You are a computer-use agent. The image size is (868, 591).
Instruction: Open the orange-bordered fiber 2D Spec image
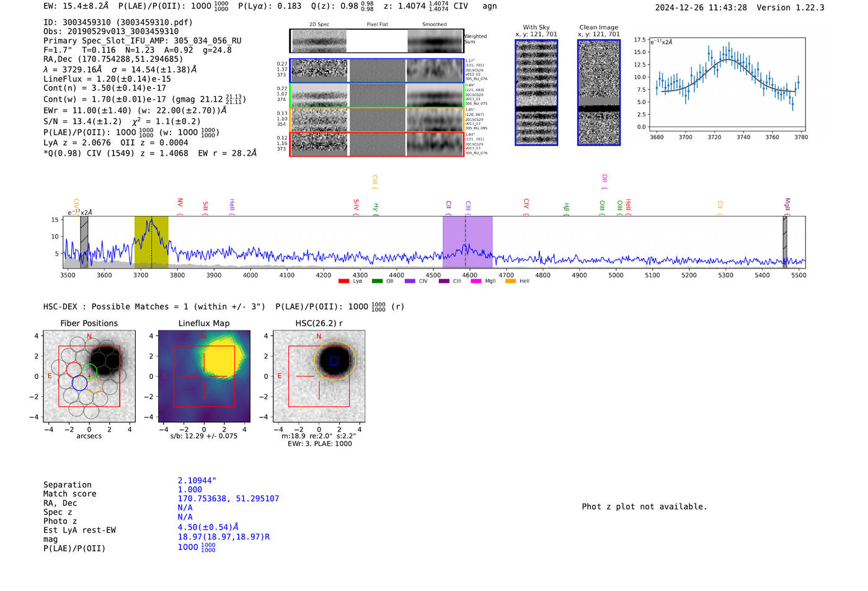tap(319, 120)
